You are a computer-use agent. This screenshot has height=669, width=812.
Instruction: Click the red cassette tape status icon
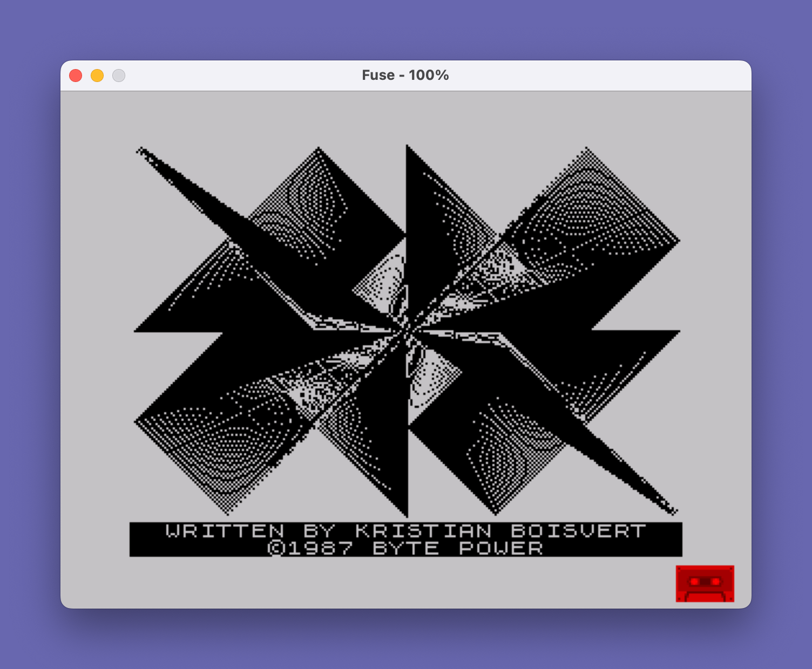coord(705,583)
